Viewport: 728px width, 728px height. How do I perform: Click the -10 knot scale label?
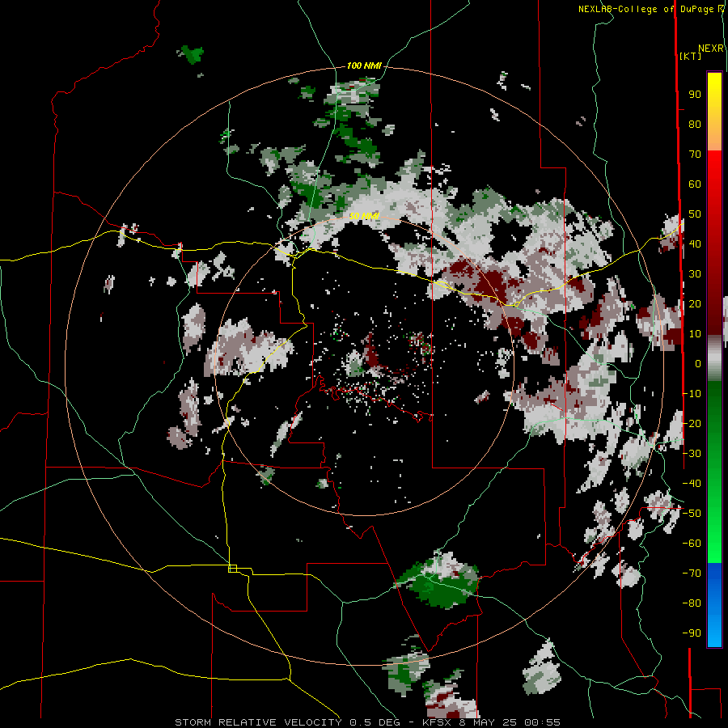(692, 394)
